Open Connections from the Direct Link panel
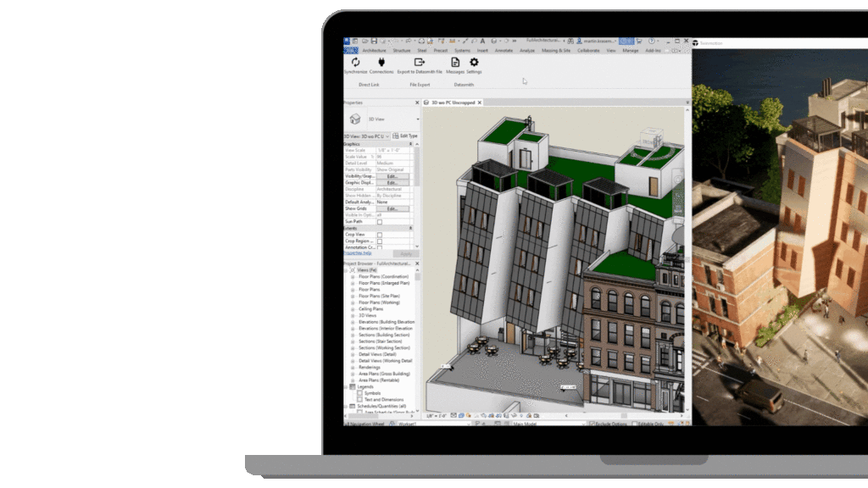The height and width of the screenshot is (488, 868). point(381,63)
